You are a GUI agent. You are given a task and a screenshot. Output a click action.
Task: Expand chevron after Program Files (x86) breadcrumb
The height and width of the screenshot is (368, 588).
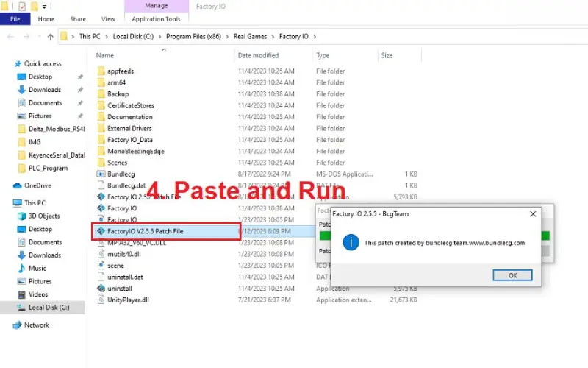pyautogui.click(x=227, y=36)
